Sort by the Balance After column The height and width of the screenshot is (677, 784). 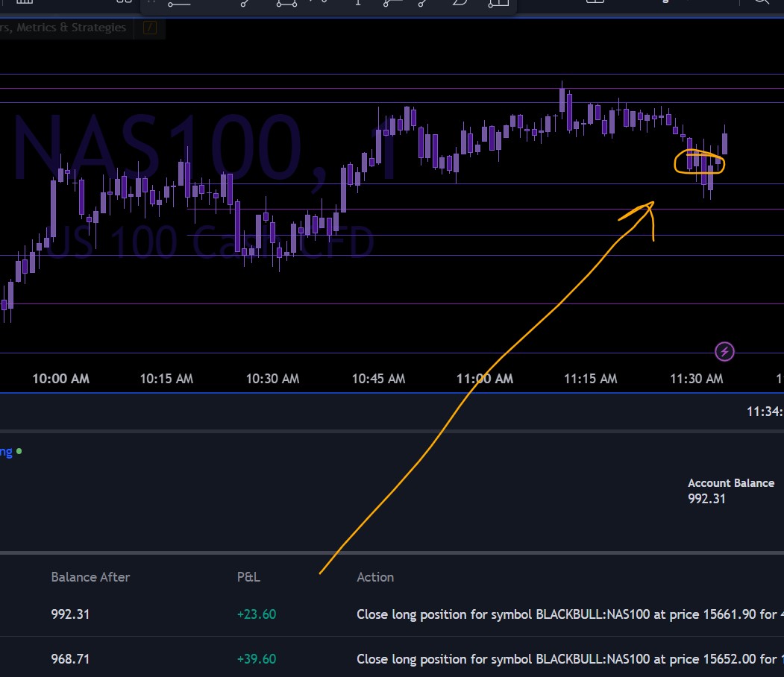click(90, 576)
